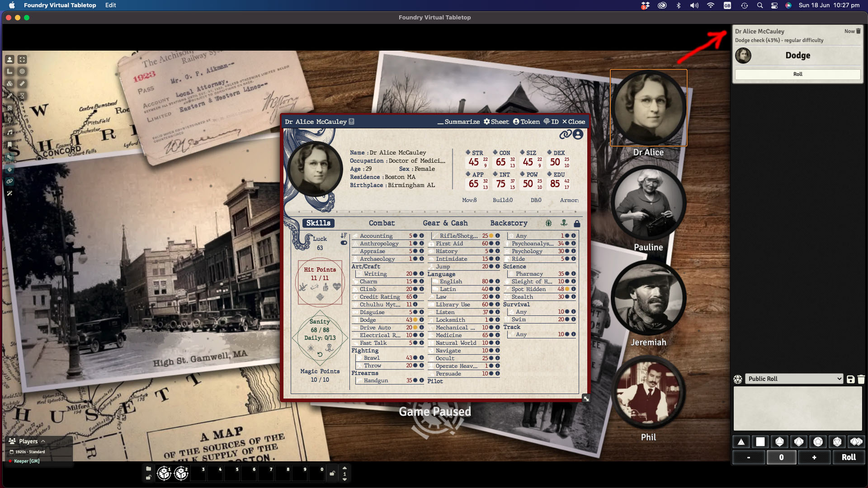
Task: Increase macro hotbar page with up arrow
Action: [344, 468]
